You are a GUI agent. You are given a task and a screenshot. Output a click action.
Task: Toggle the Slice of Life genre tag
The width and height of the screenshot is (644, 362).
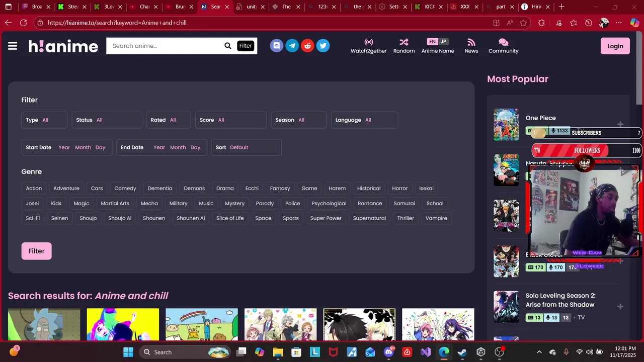tap(230, 218)
